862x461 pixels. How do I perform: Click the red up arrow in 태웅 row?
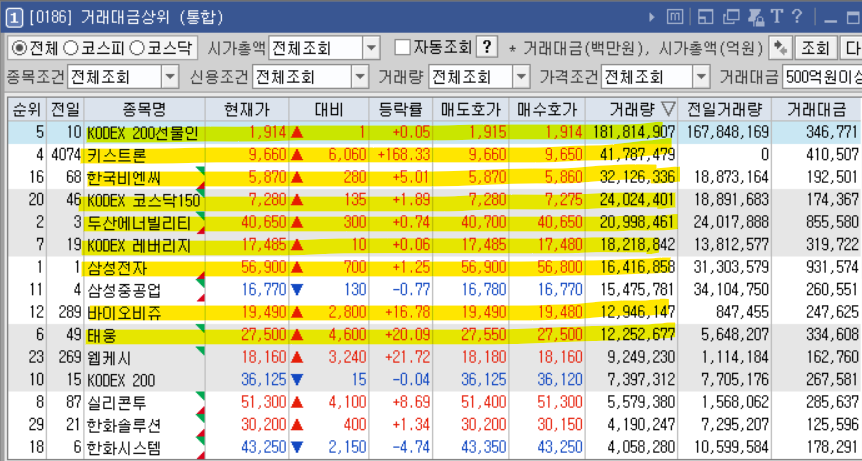pyautogui.click(x=297, y=335)
